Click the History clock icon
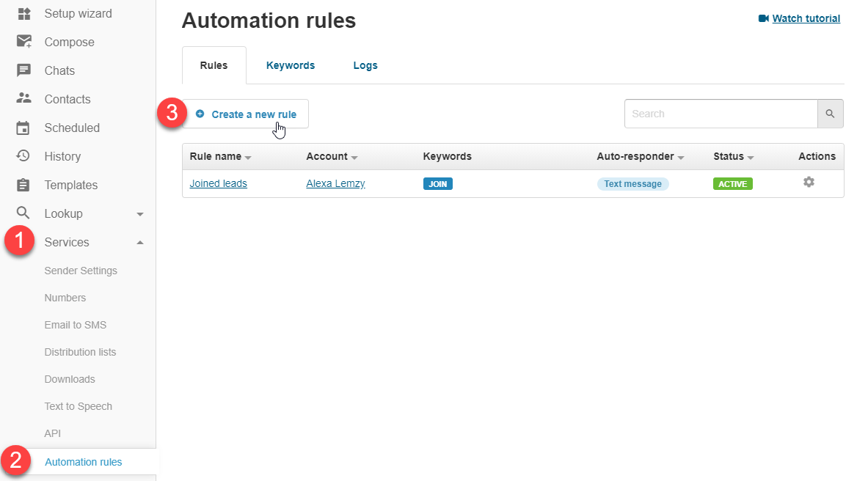The width and height of the screenshot is (868, 481). pos(23,156)
